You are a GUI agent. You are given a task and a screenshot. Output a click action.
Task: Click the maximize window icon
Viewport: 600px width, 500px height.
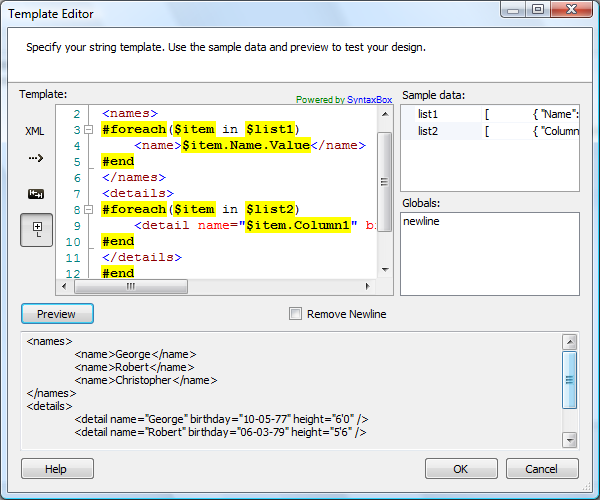click(537, 10)
